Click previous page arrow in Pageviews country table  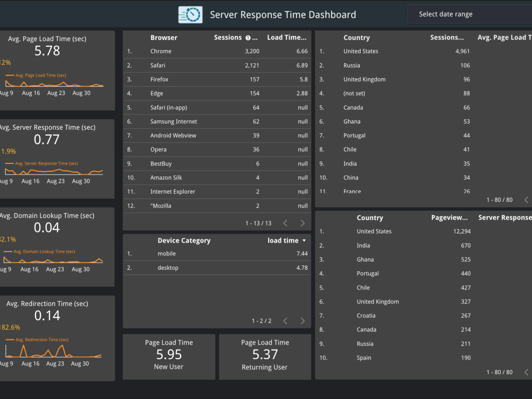pyautogui.click(x=526, y=372)
